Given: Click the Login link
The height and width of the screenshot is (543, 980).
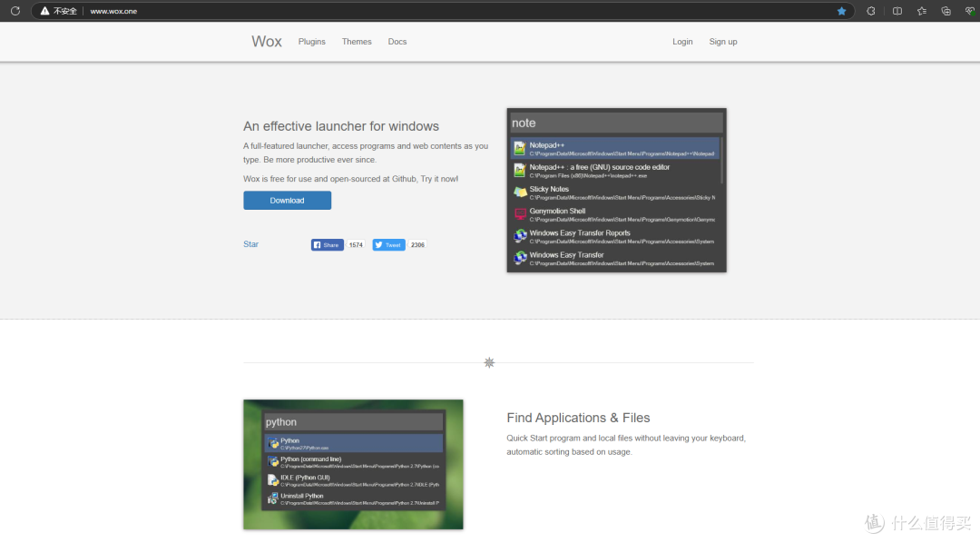Looking at the screenshot, I should coord(682,41).
